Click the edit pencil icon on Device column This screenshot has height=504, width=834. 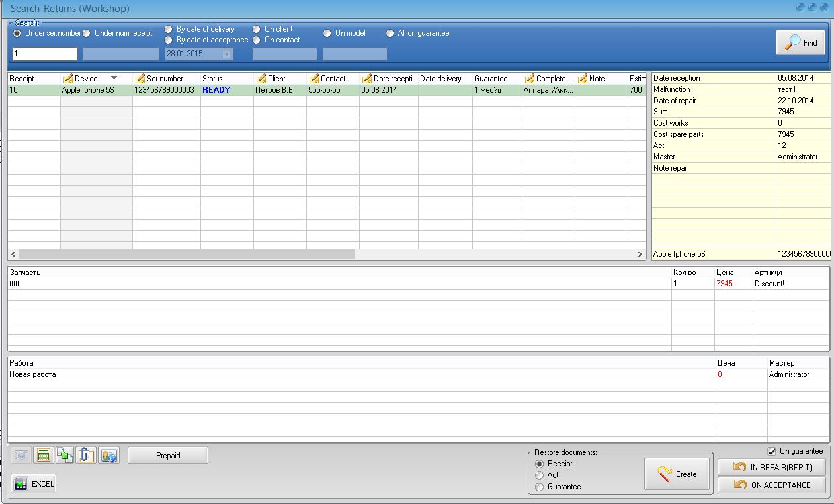point(67,79)
